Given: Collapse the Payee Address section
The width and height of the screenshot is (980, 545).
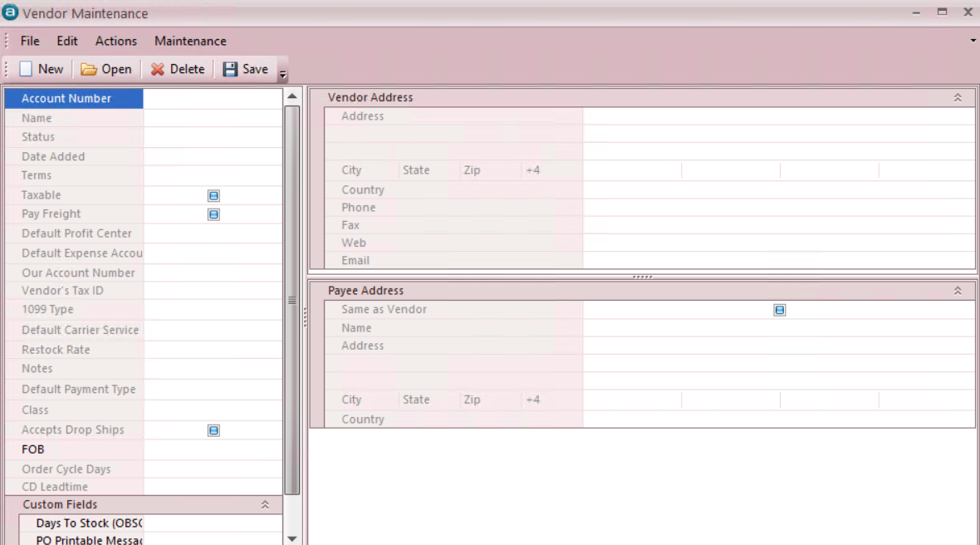Looking at the screenshot, I should click(958, 291).
